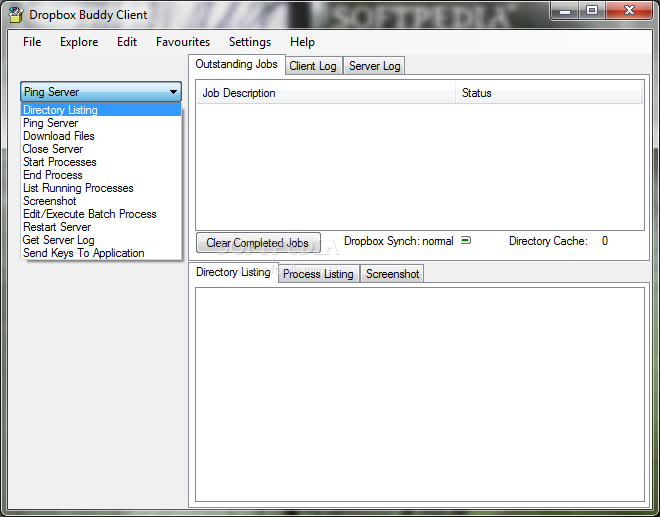Choose Download Files from the dropdown list

pos(101,136)
